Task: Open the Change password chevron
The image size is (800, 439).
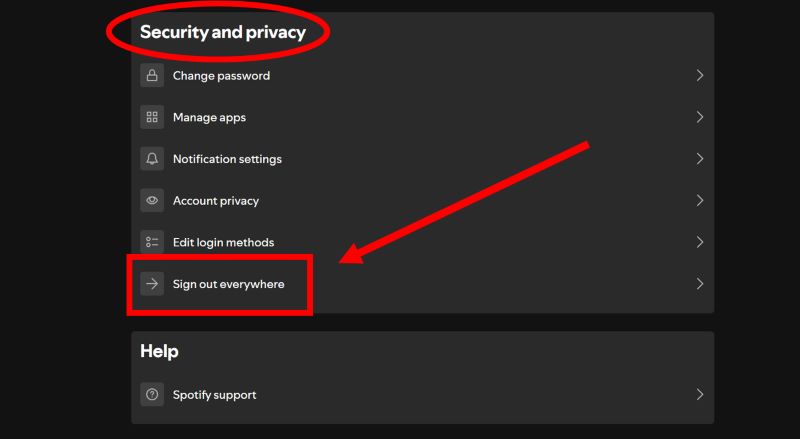Action: click(699, 76)
